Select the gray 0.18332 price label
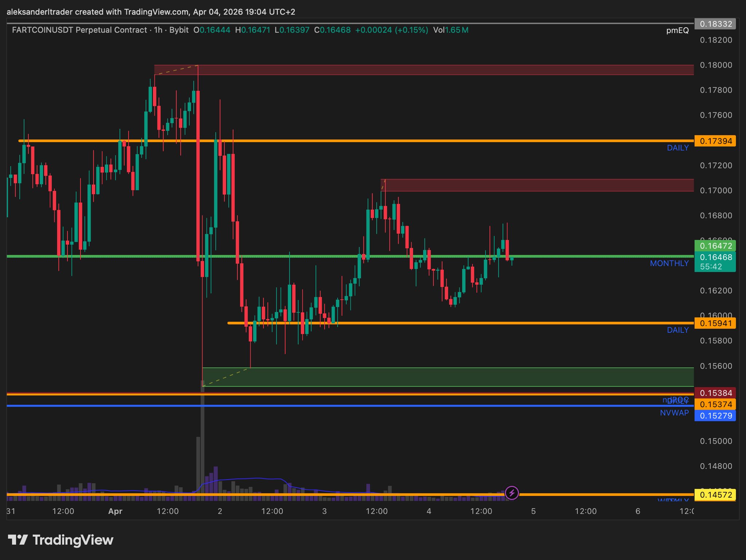 click(715, 24)
